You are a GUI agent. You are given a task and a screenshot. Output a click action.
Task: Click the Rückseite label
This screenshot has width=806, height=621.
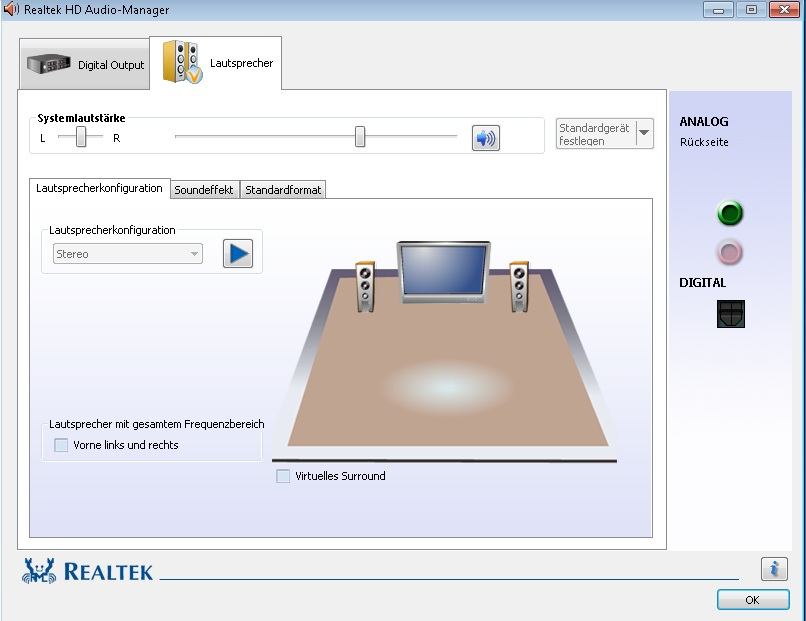704,142
